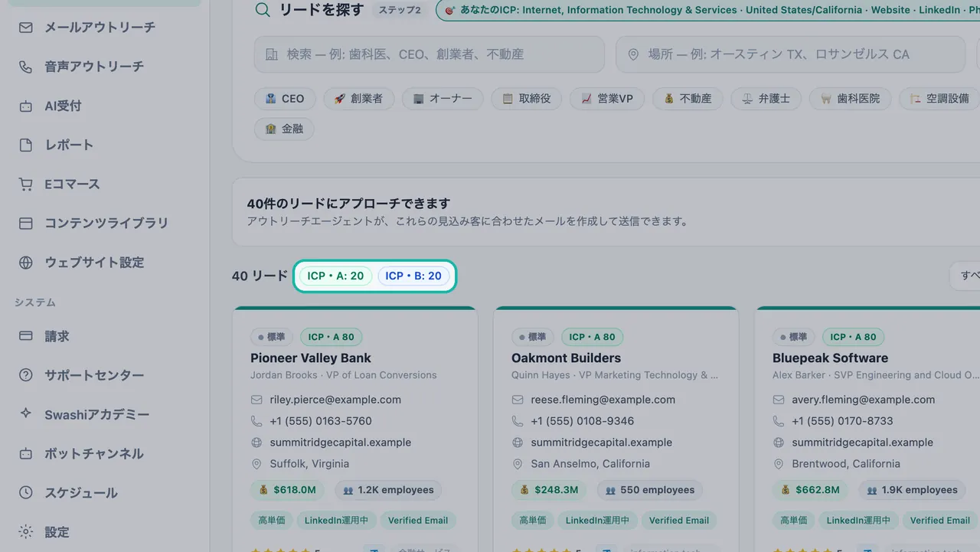The image size is (980, 552).
Task: Click the ウェブサイト設定 globe icon
Action: (26, 262)
